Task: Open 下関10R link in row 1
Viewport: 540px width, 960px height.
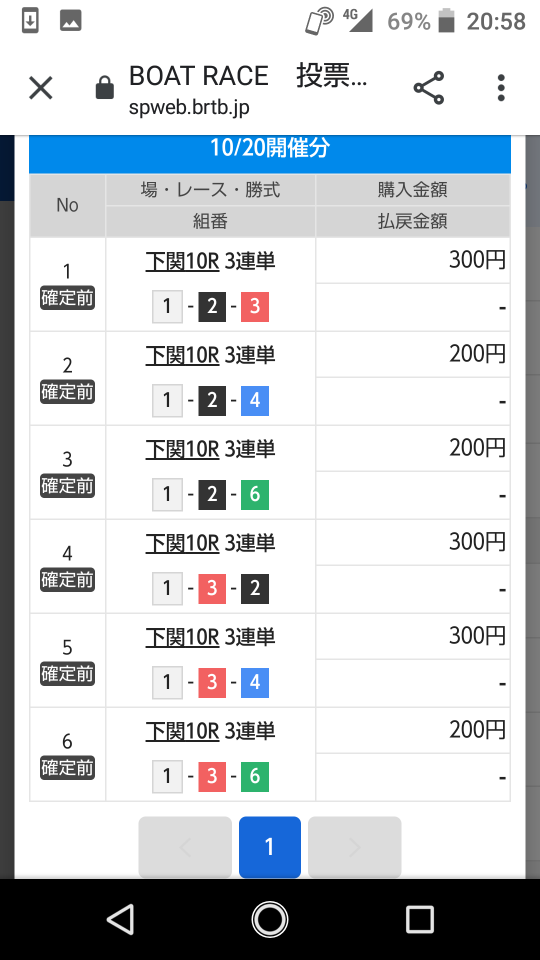Action: click(182, 261)
